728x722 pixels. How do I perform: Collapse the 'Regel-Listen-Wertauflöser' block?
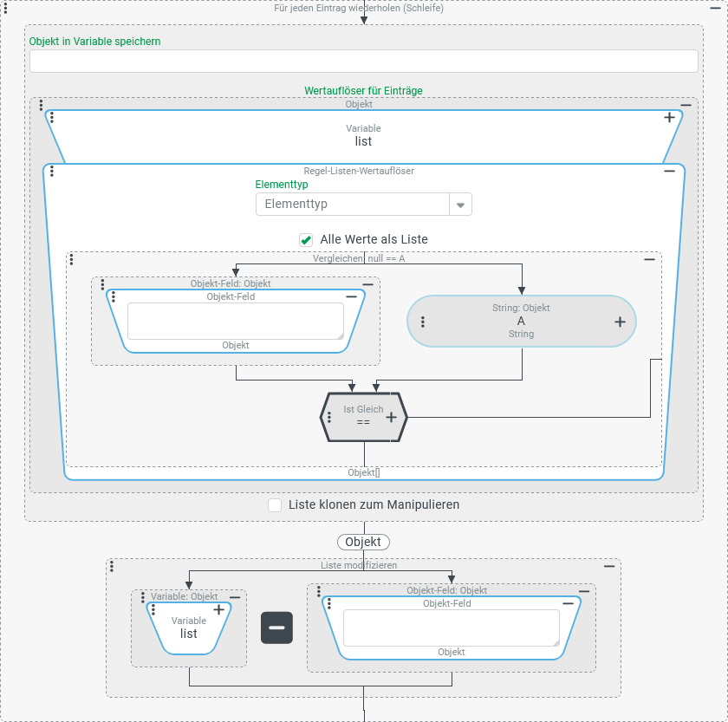click(669, 172)
